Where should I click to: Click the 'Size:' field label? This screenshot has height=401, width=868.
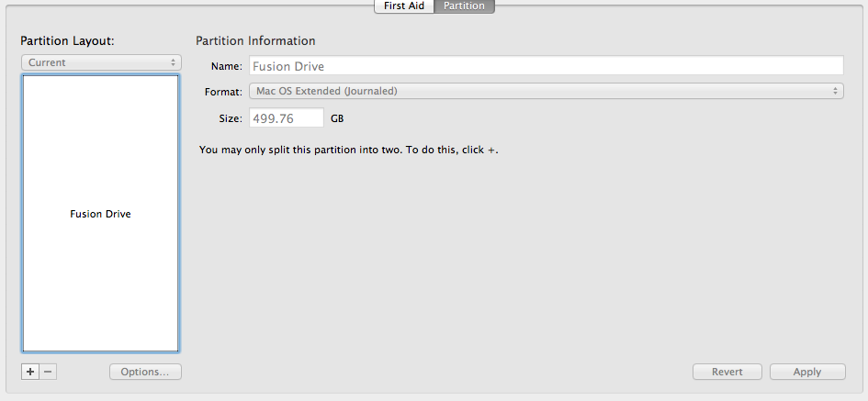point(230,117)
